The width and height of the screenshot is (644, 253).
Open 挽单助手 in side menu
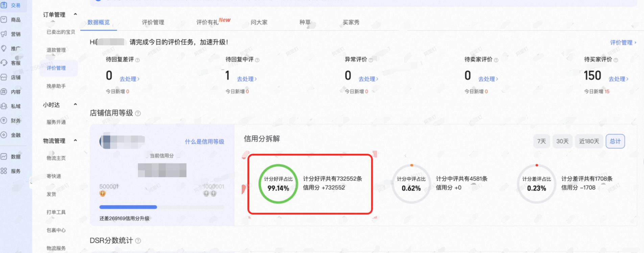[x=56, y=86]
